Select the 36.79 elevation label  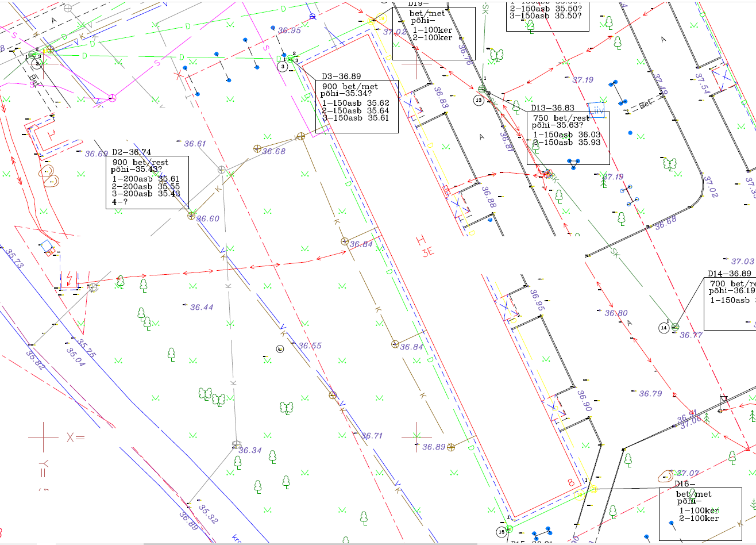[x=650, y=394]
